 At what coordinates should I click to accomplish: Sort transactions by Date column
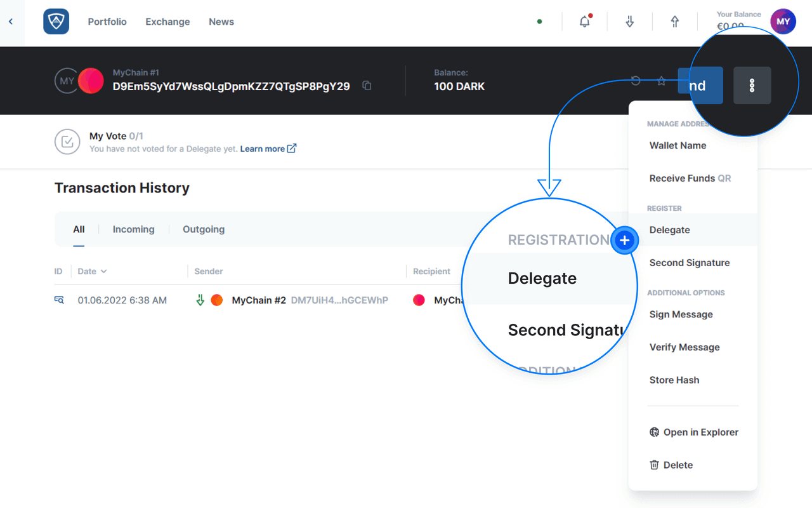coord(92,271)
